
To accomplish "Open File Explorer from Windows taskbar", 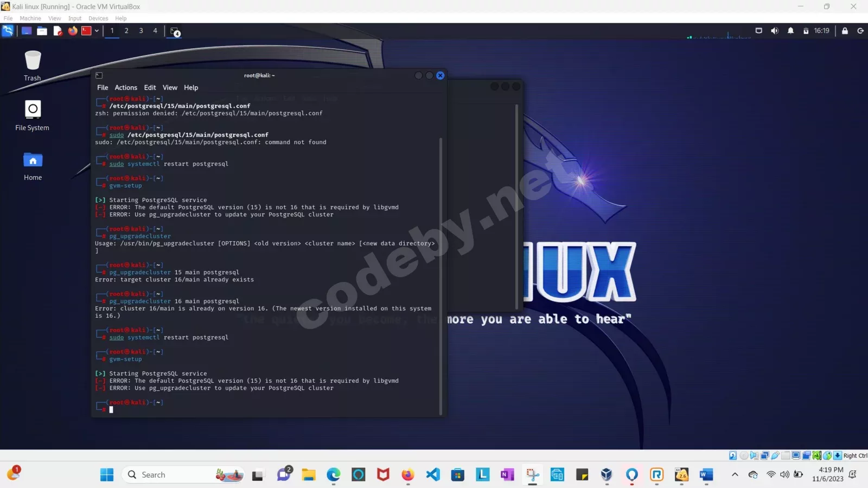I will 309,475.
